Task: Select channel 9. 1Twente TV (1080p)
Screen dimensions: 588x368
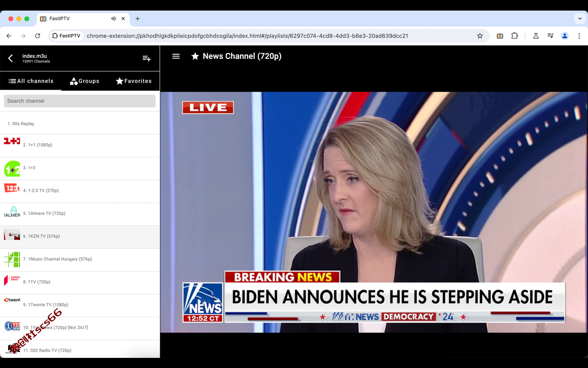Action: [x=80, y=305]
